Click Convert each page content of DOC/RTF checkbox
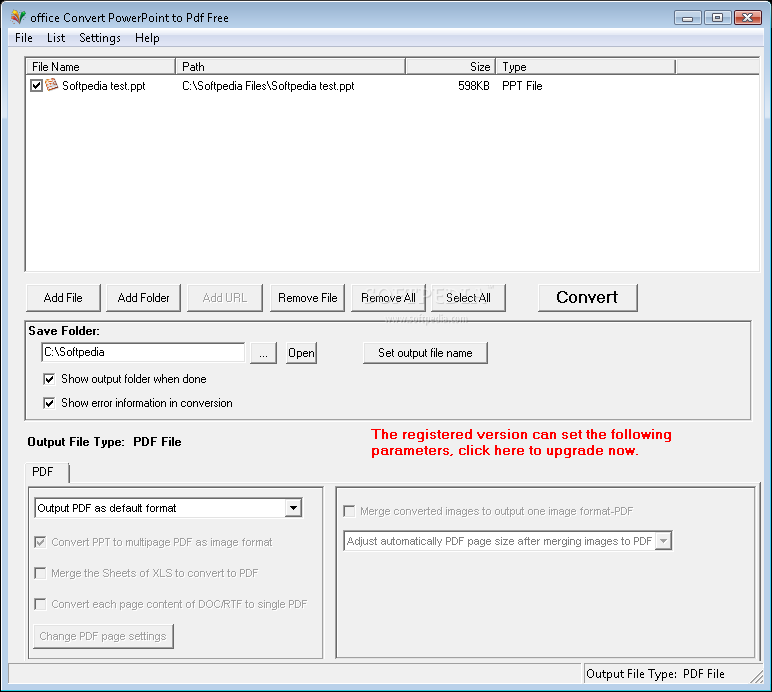 point(40,604)
